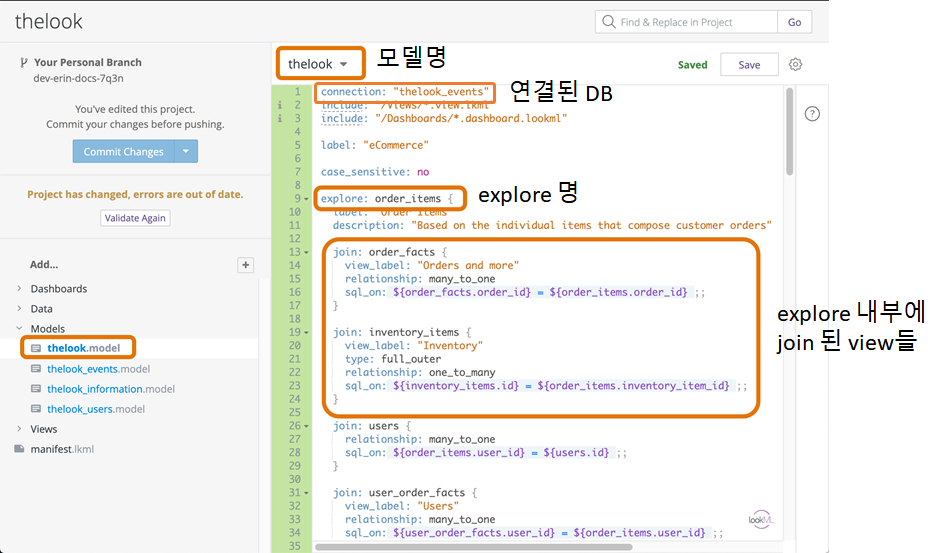The height and width of the screenshot is (553, 943).
Task: Click the thelook_information.model file icon
Action: [x=36, y=389]
